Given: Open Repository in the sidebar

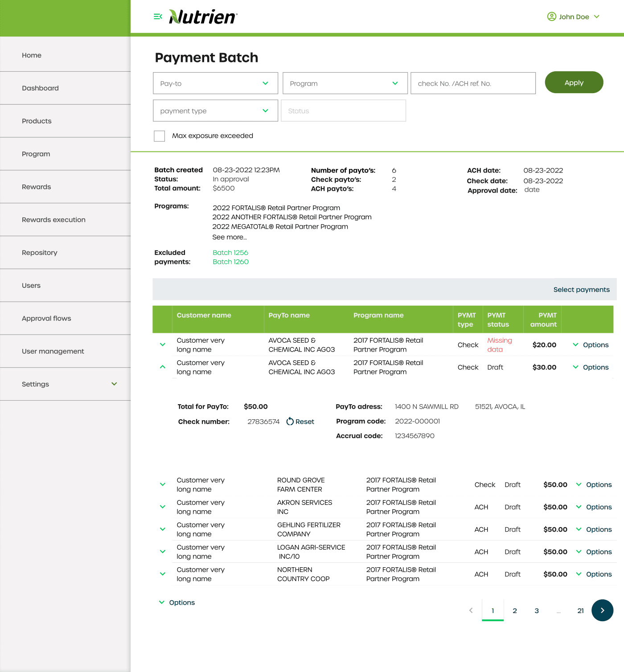Looking at the screenshot, I should point(65,253).
